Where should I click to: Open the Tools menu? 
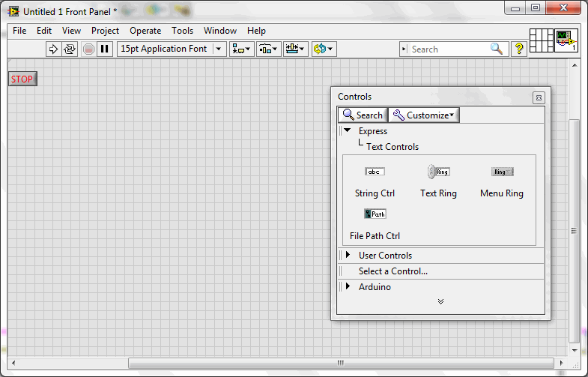pyautogui.click(x=182, y=31)
